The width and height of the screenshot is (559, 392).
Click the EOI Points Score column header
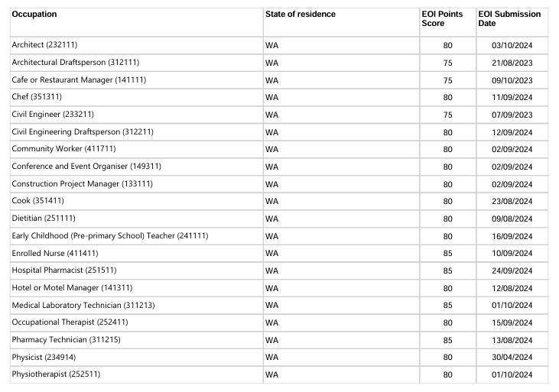click(443, 18)
